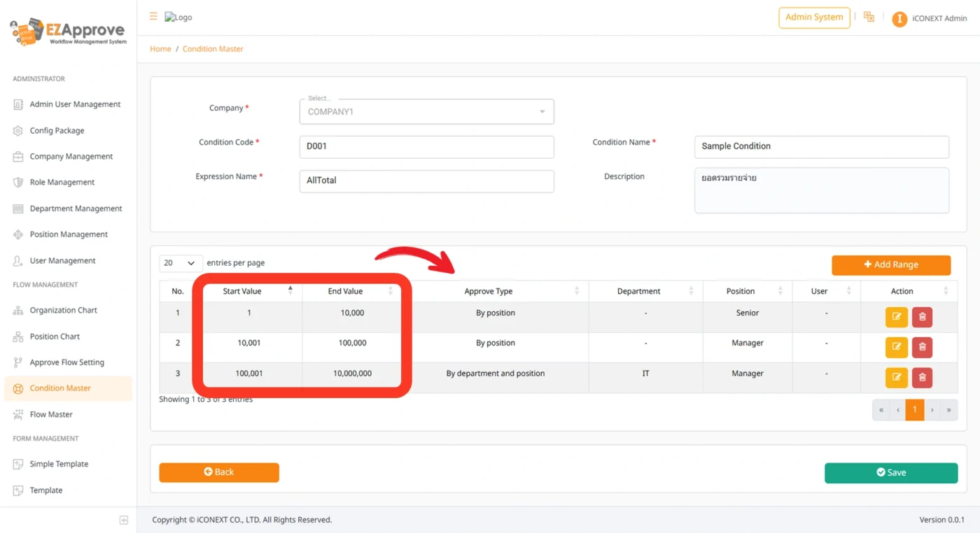This screenshot has height=533, width=980.
Task: Click the Add Range button
Action: (x=890, y=265)
